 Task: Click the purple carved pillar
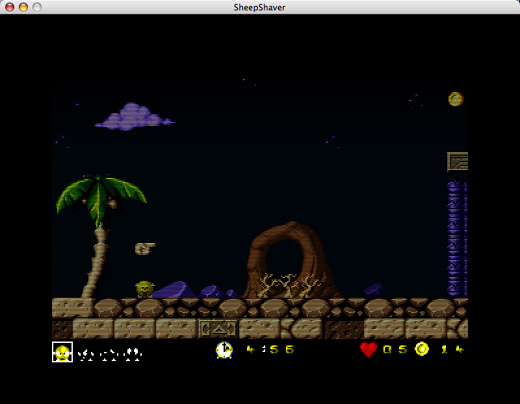[457, 239]
